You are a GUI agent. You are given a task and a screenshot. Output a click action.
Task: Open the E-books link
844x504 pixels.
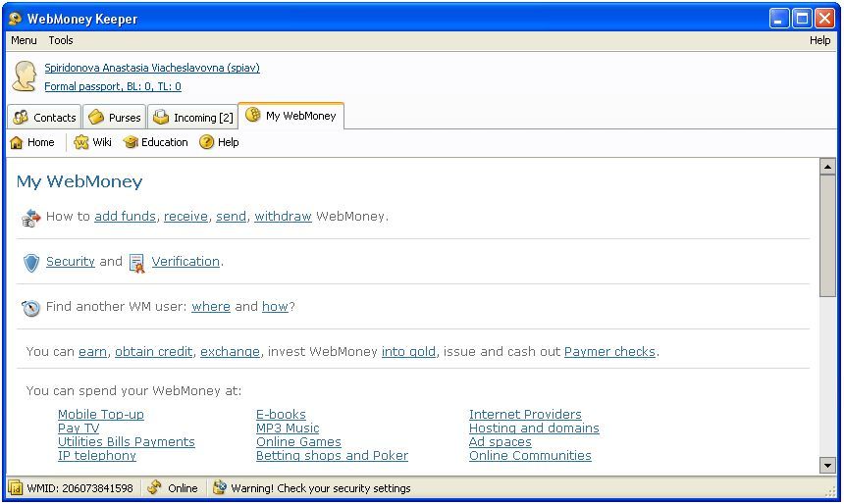[x=281, y=414]
